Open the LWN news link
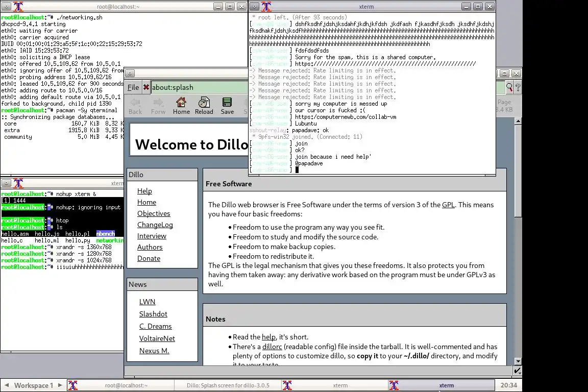The width and height of the screenshot is (588, 392). click(147, 302)
